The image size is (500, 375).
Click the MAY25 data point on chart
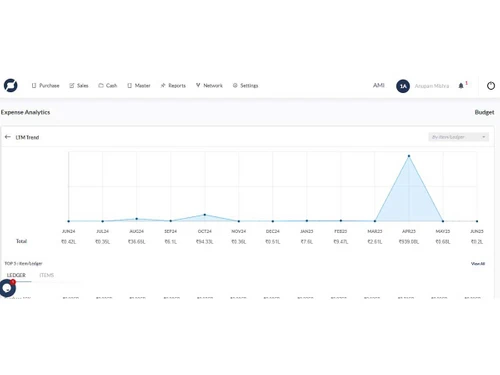pos(443,221)
